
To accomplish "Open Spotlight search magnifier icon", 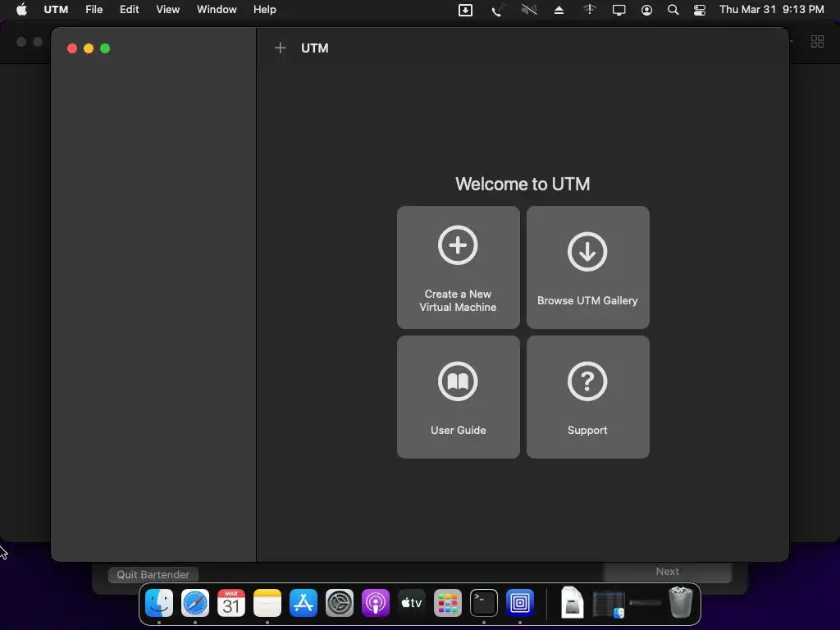I will point(673,10).
